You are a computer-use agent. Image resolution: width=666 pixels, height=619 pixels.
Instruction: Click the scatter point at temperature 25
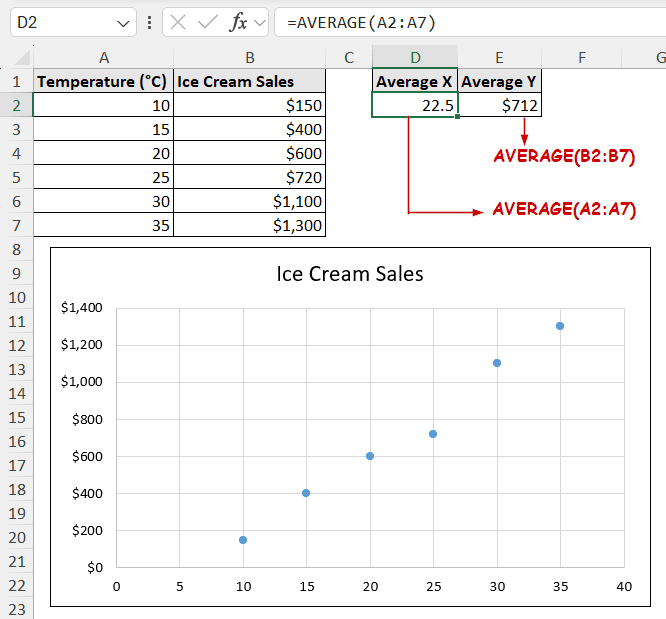(433, 434)
